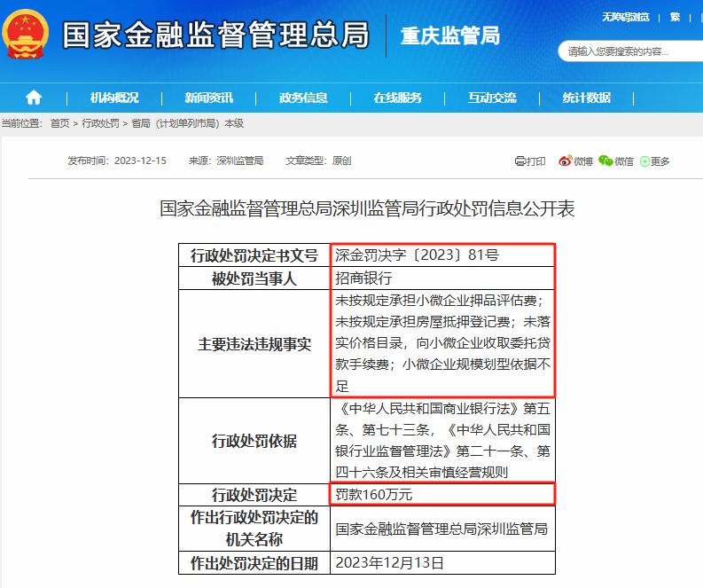Viewport: 703px width, 588px height.
Task: Click the 行政处罚决定书文号 header cell
Action: tap(254, 255)
